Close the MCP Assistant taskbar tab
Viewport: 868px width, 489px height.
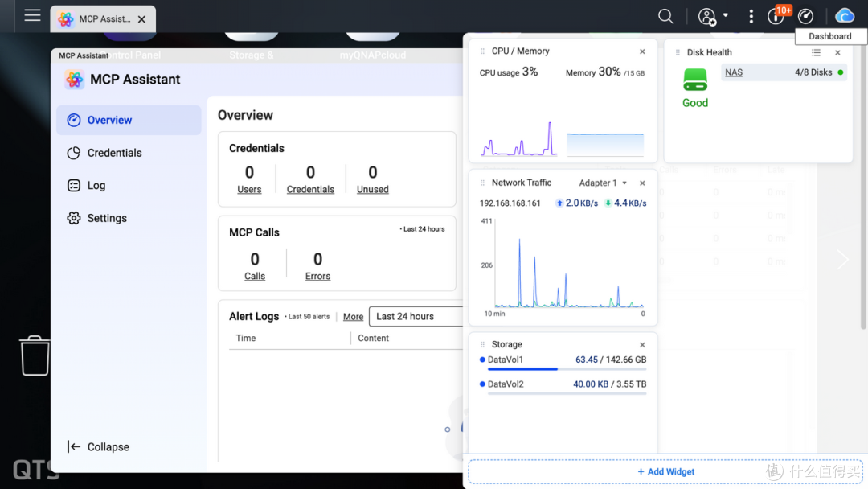141,19
